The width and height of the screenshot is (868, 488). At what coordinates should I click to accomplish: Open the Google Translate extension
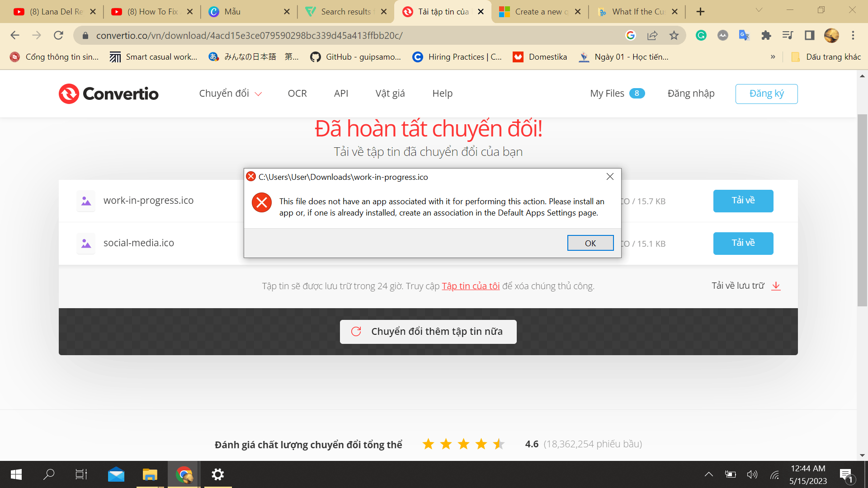tap(744, 35)
